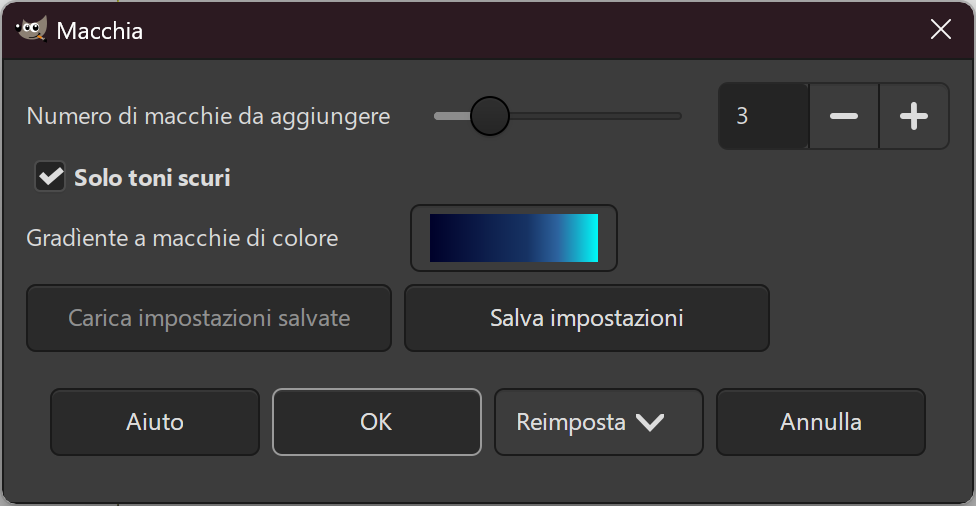976x506 pixels.
Task: Click the "Numero di macchie da aggiungere" label
Action: click(x=208, y=117)
